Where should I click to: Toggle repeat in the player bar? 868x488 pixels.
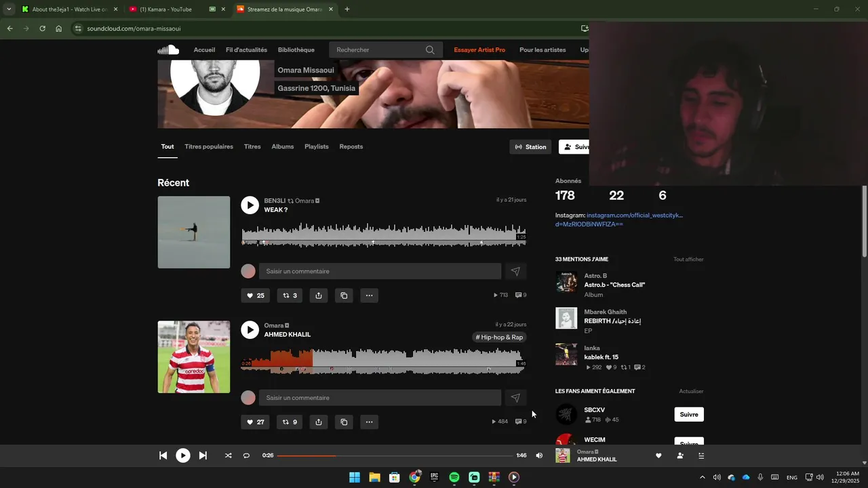coord(246,455)
